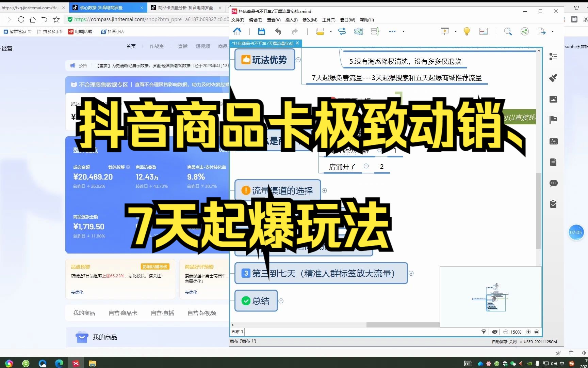The width and height of the screenshot is (588, 368).
Task: Reset zoom to actual size button
Action: (x=537, y=332)
